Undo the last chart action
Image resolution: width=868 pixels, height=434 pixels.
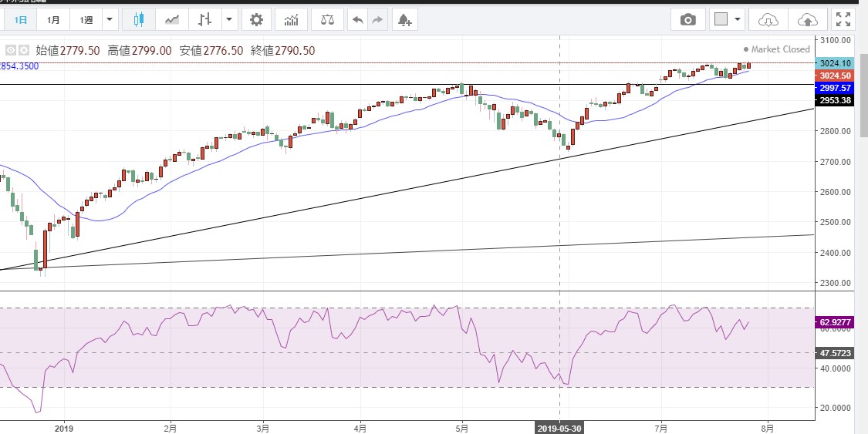(357, 20)
